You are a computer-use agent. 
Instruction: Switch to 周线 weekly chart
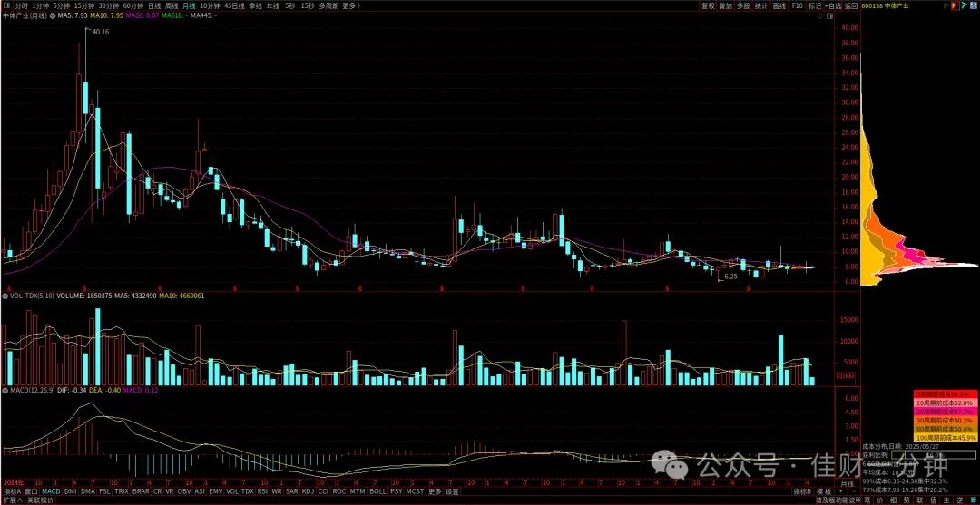tap(171, 5)
